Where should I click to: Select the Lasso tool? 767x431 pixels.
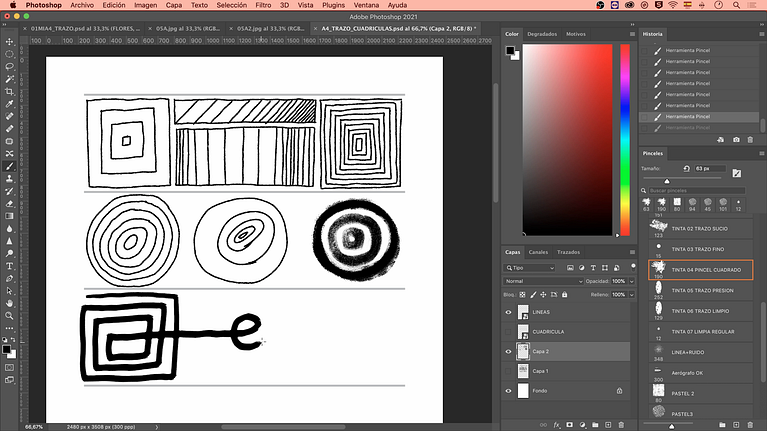click(9, 66)
